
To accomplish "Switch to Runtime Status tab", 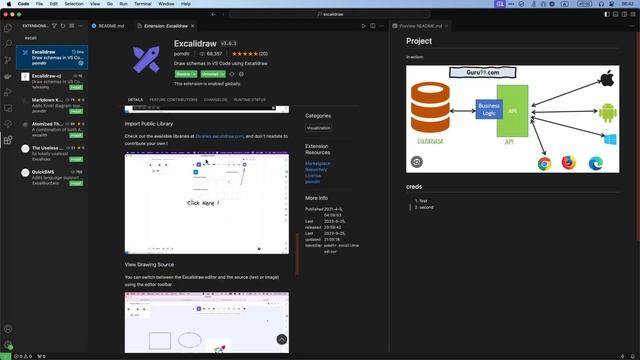I will (249, 100).
